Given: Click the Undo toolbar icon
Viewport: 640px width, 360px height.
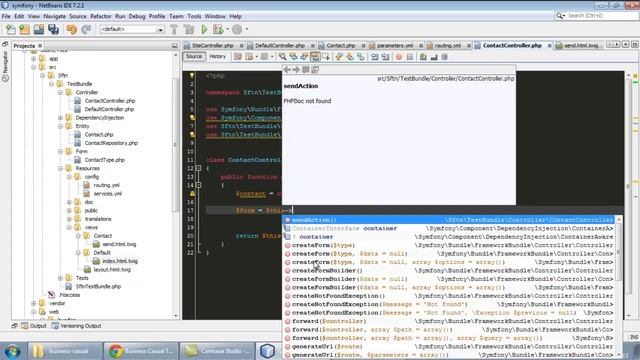Looking at the screenshot, I should [72, 29].
